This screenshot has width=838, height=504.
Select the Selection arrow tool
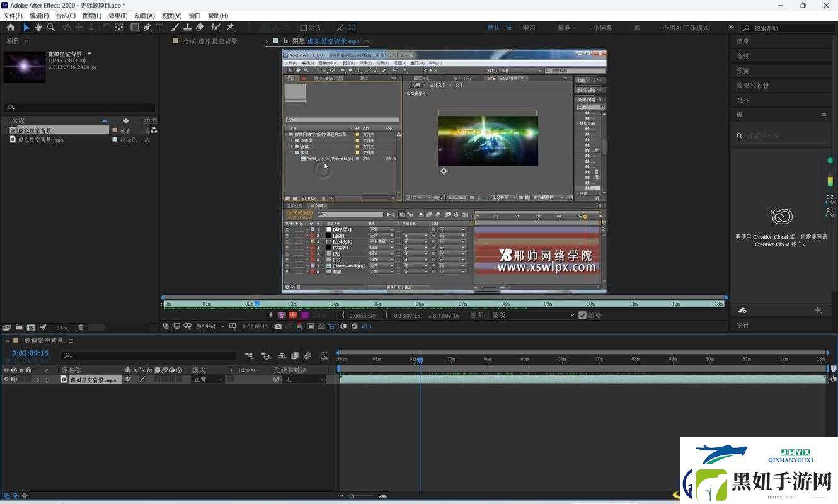coord(26,28)
